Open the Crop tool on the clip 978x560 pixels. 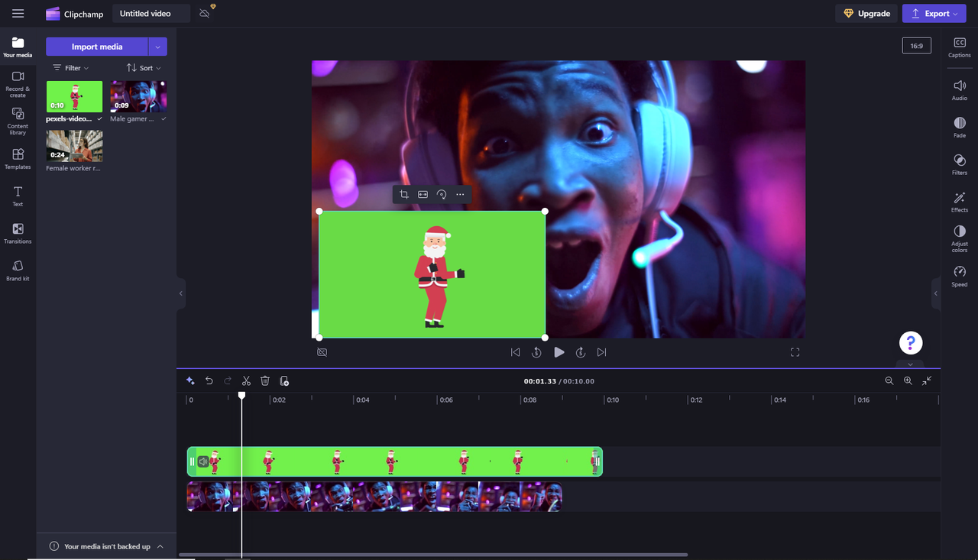point(403,194)
